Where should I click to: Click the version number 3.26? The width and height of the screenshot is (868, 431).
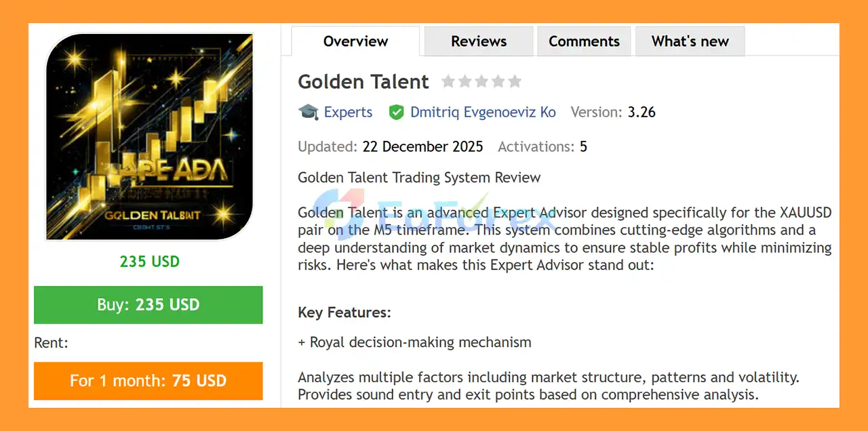642,112
